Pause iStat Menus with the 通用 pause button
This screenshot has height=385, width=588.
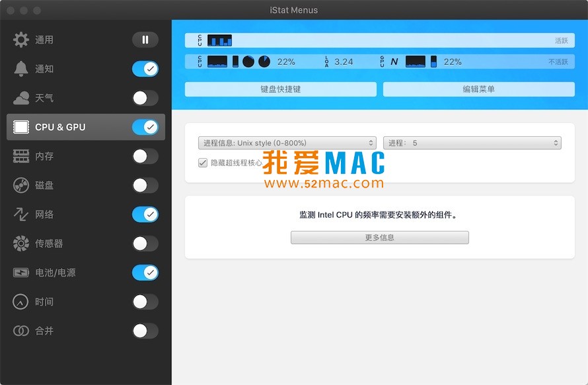[x=145, y=40]
